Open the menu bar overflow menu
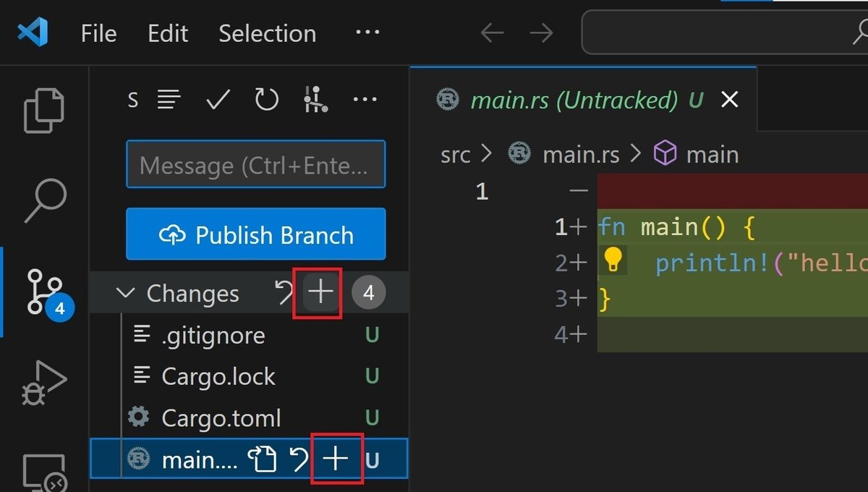 click(x=367, y=33)
